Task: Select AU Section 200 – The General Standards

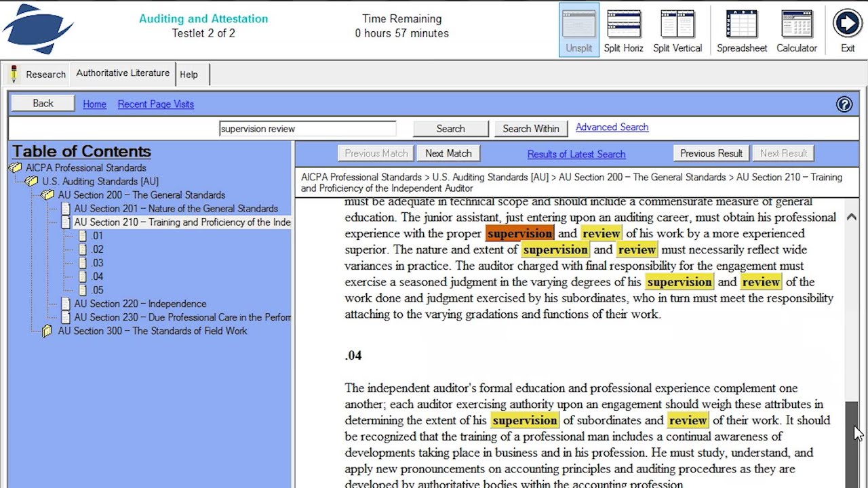Action: pos(141,195)
